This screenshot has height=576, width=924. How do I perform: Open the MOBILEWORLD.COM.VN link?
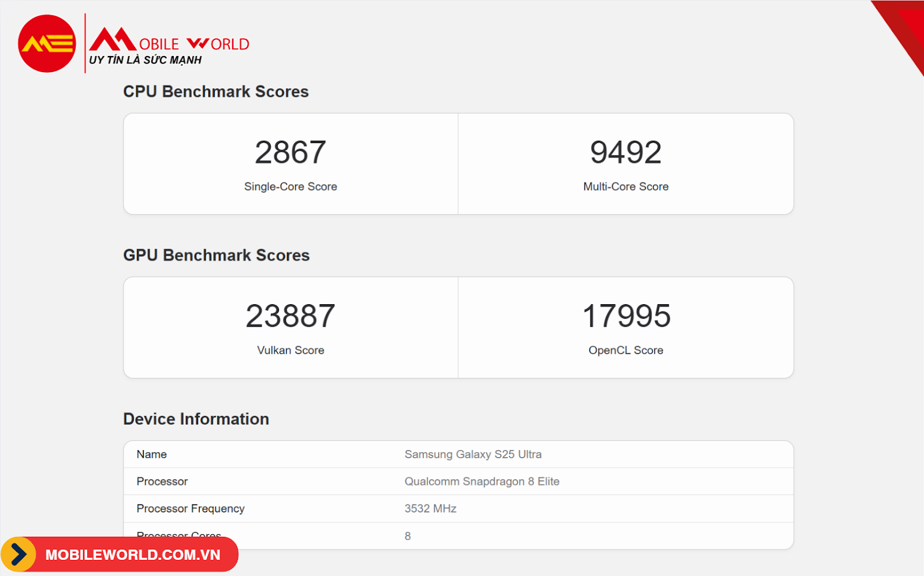(133, 555)
